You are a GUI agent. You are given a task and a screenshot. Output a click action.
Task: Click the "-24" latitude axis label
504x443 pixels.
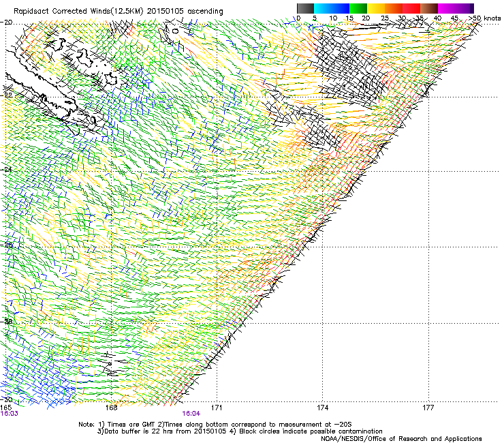pyautogui.click(x=7, y=169)
